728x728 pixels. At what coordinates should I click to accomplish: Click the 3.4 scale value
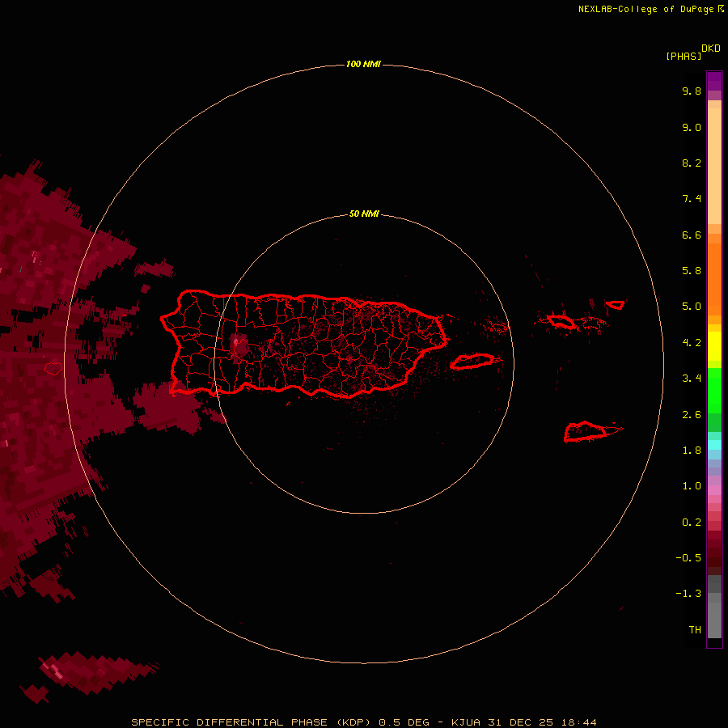pos(692,379)
